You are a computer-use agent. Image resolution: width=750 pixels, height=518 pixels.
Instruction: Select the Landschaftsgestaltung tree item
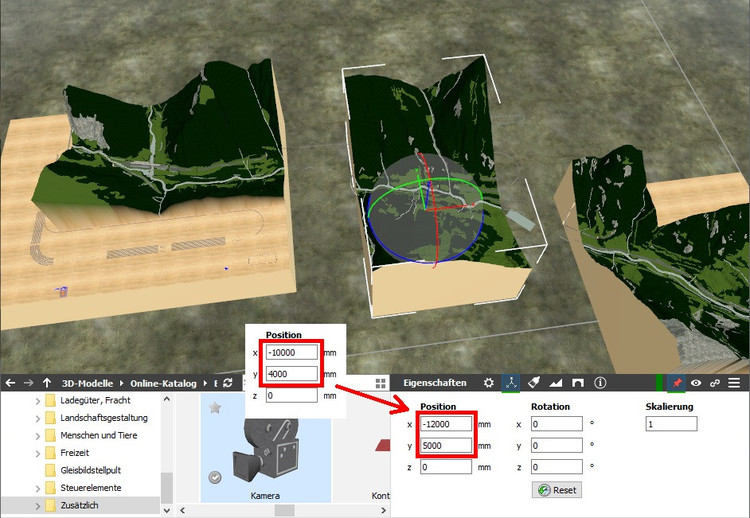pos(104,418)
